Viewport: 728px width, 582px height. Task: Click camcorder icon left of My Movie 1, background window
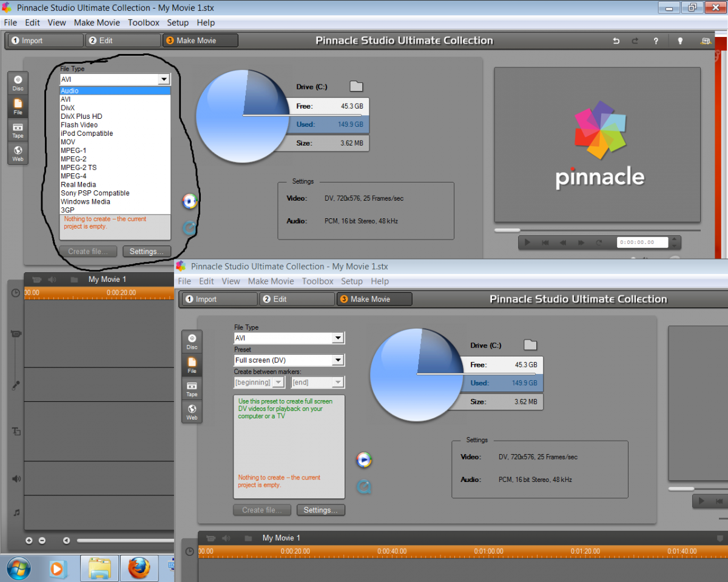[x=37, y=279]
